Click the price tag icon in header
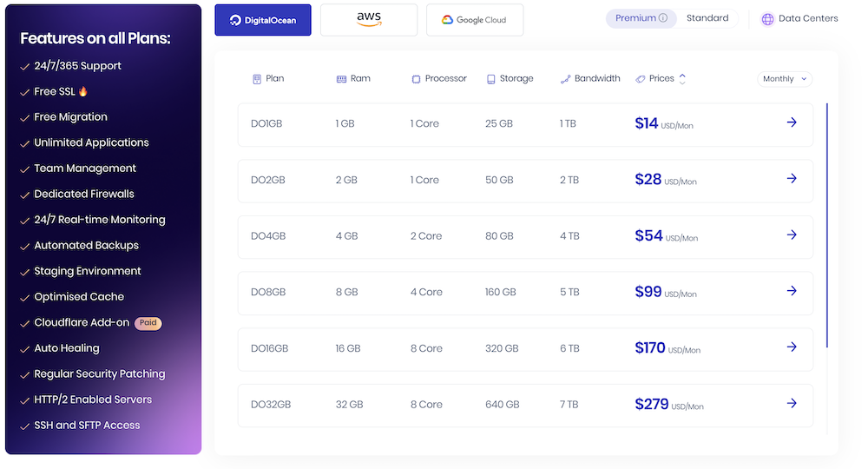 click(x=641, y=79)
